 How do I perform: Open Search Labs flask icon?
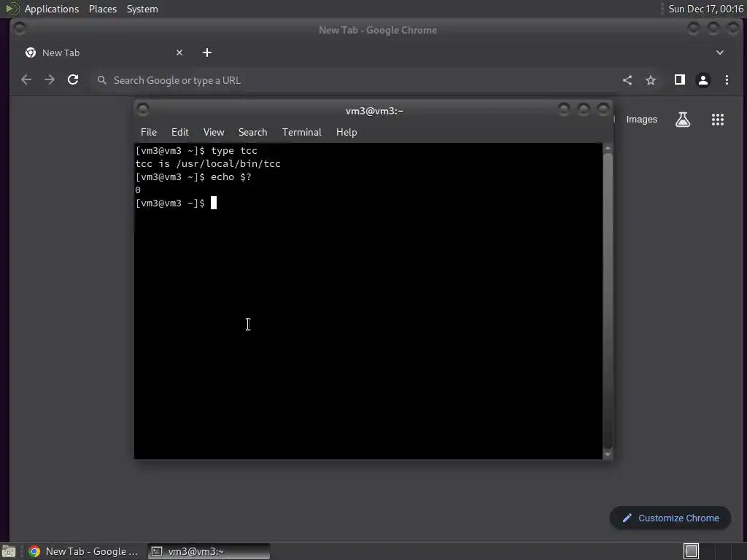coord(683,120)
